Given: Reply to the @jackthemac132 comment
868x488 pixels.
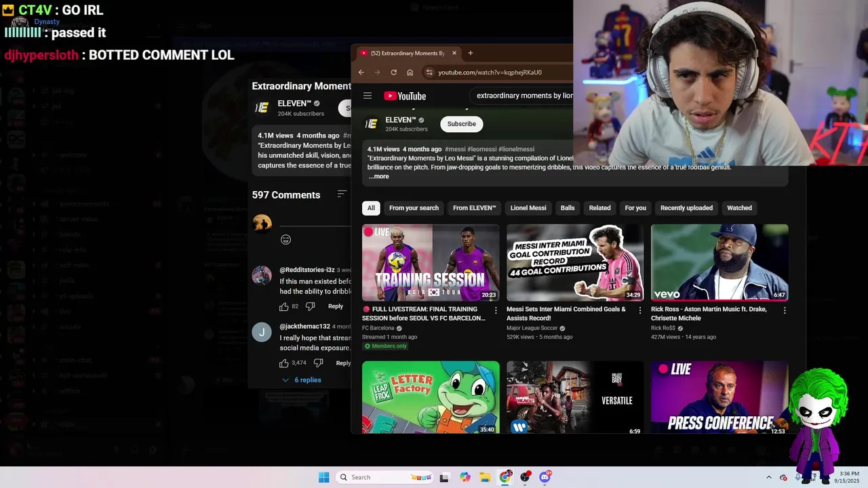Looking at the screenshot, I should [343, 363].
